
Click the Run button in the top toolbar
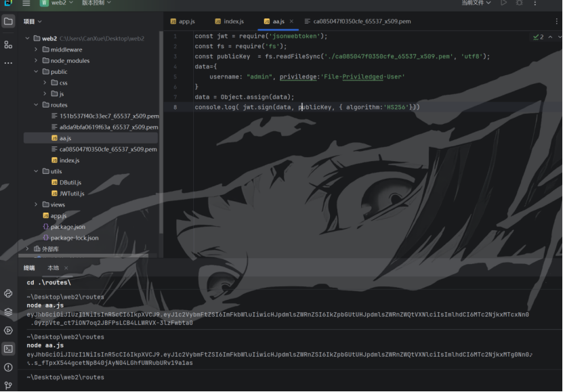[503, 3]
